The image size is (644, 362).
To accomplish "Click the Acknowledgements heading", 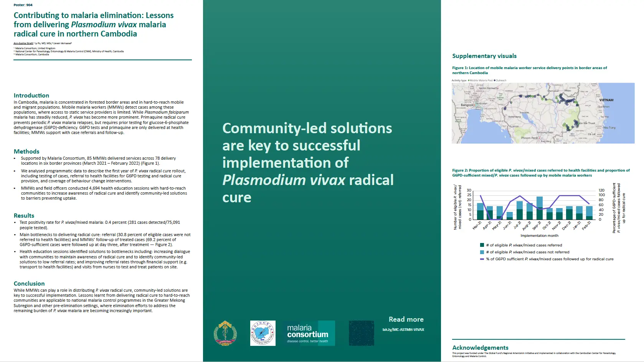I will point(480,348).
